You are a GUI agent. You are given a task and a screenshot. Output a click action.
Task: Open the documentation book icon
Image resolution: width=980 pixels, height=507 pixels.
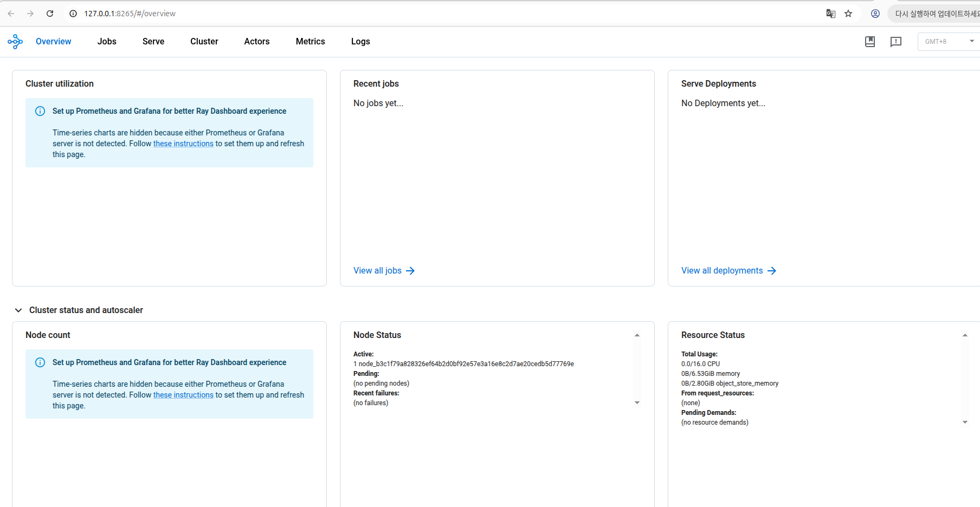pyautogui.click(x=870, y=42)
